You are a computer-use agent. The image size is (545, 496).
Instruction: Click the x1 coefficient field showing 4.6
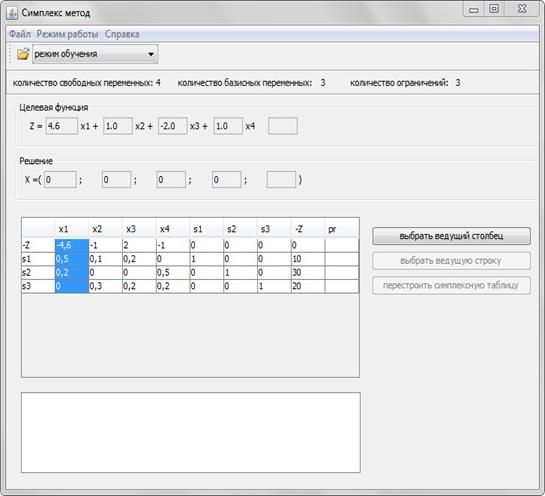coord(62,126)
